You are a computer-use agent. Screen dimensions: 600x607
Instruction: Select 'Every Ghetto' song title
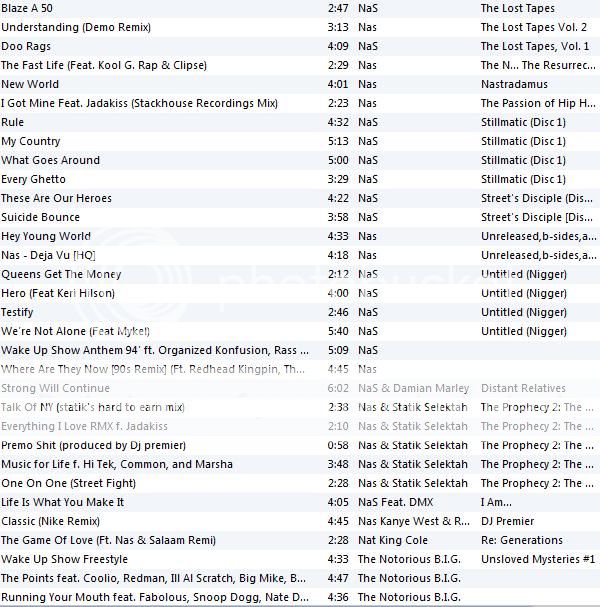[x=33, y=179]
